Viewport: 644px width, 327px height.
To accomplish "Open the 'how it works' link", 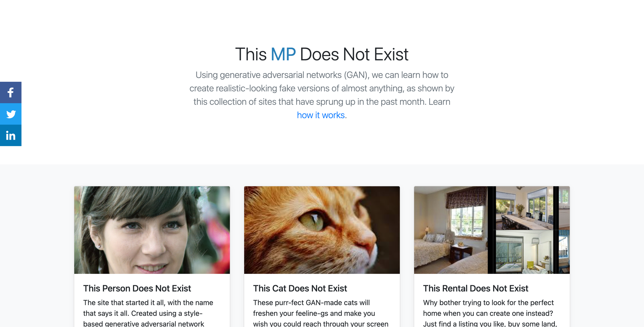I will (321, 115).
